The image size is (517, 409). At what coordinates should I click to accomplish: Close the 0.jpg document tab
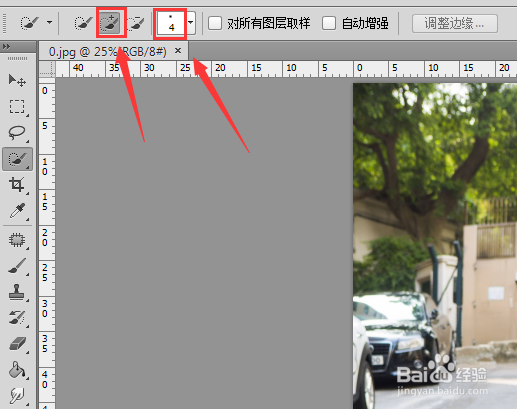pos(178,51)
